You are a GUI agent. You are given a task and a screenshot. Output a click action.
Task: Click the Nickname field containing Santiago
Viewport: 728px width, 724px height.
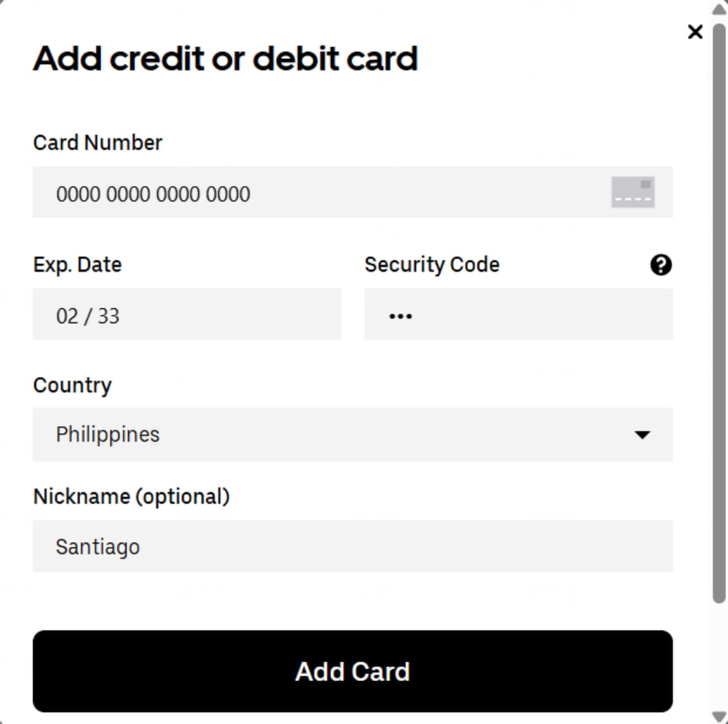[352, 546]
